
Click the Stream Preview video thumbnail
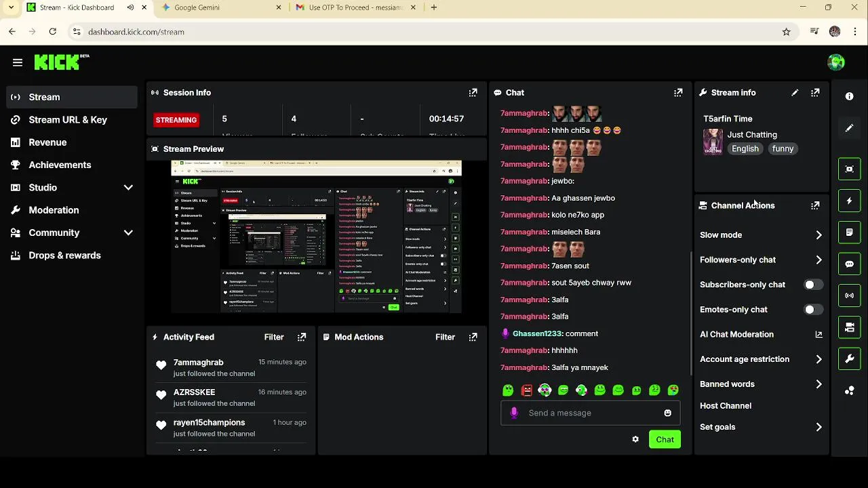(316, 237)
